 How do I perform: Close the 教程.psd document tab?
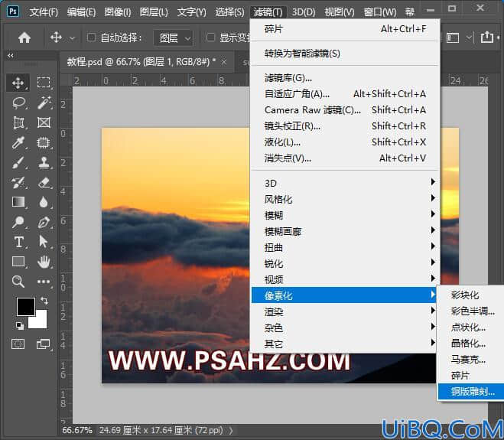click(x=224, y=62)
